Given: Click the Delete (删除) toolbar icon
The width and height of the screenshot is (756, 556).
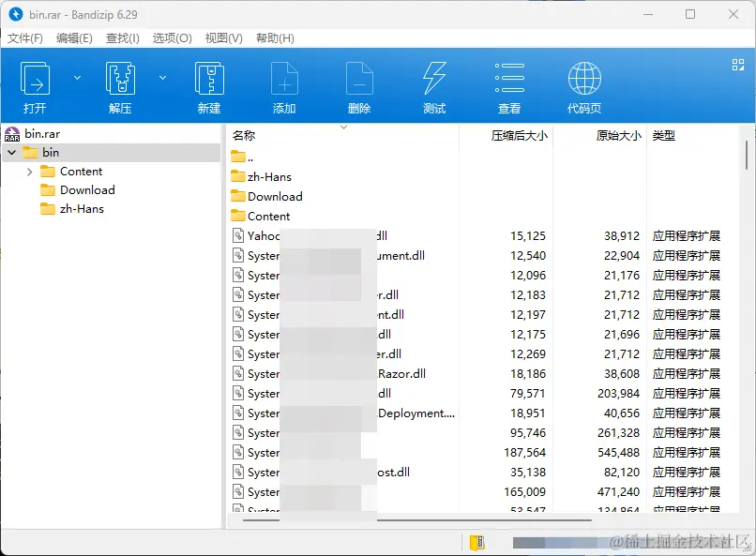Looking at the screenshot, I should (359, 79).
